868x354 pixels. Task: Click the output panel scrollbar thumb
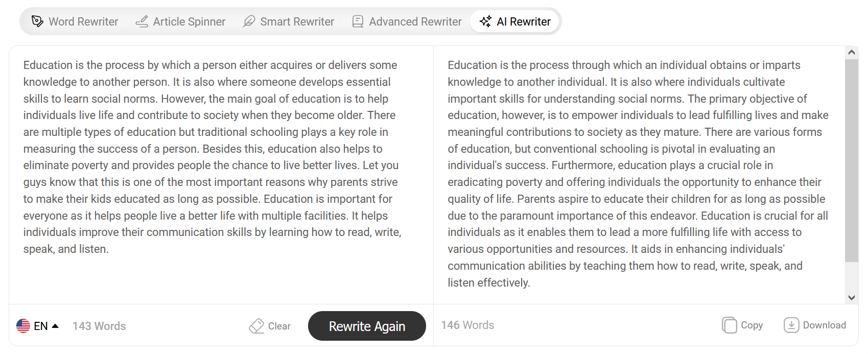tap(852, 160)
